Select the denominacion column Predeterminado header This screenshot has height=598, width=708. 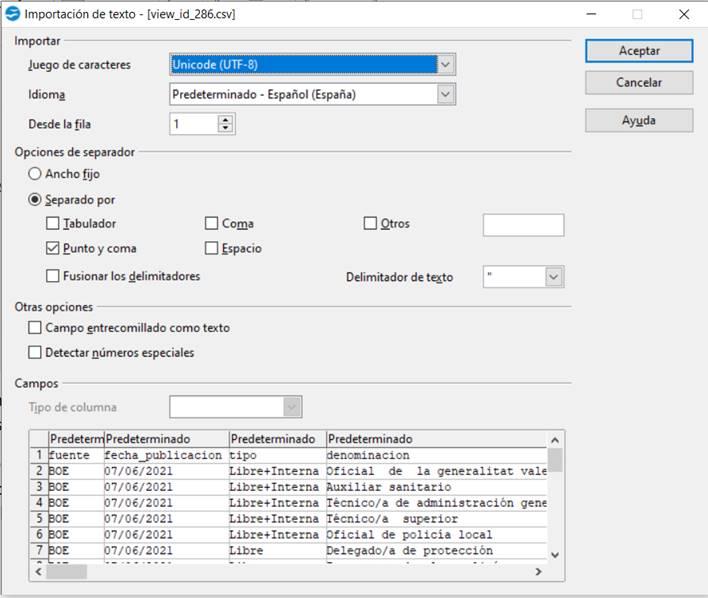point(437,439)
